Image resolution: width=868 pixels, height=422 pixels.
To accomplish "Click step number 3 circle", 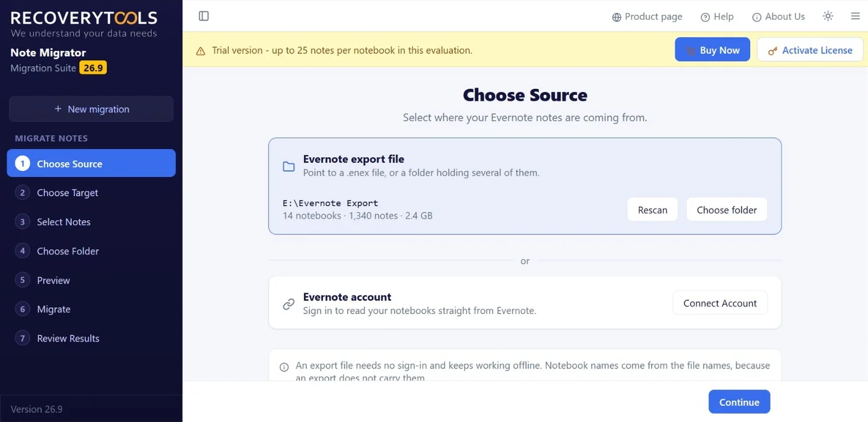I will [x=22, y=222].
